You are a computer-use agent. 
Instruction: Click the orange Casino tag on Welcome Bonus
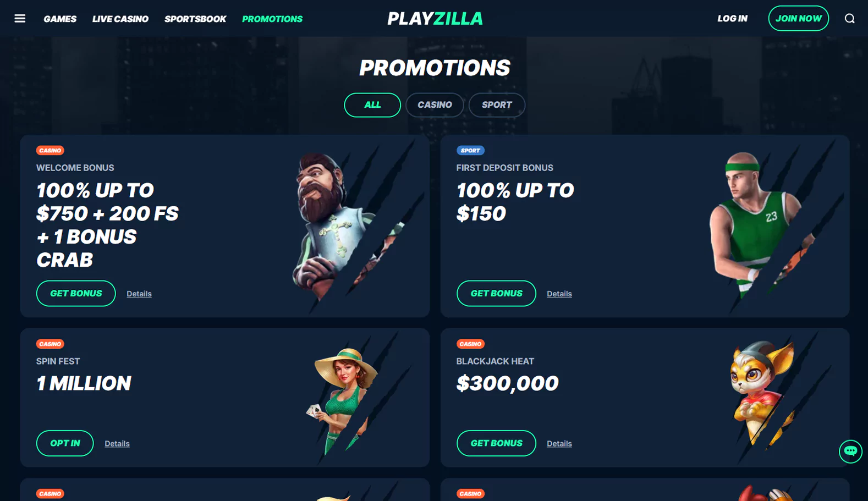pos(50,150)
